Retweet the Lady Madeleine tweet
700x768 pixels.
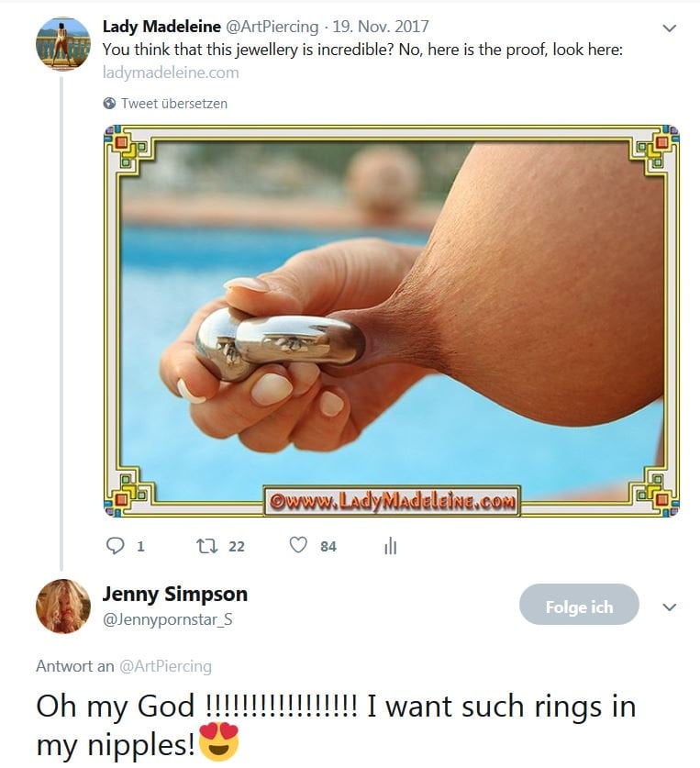tap(206, 546)
